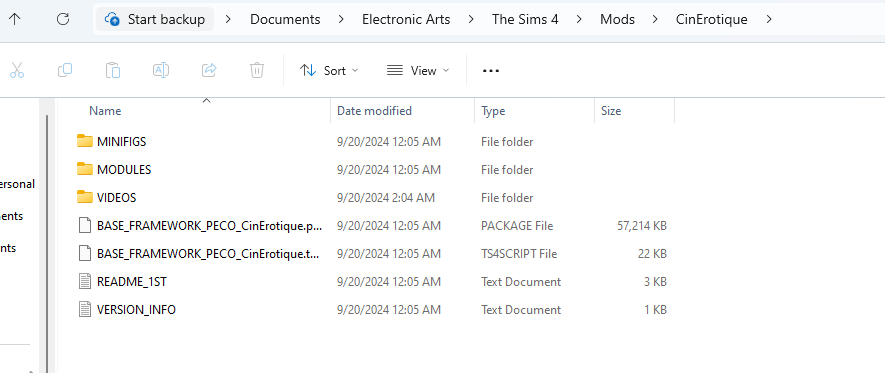Click CinErotique breadcrumb segment
The height and width of the screenshot is (373, 885).
[x=712, y=20]
